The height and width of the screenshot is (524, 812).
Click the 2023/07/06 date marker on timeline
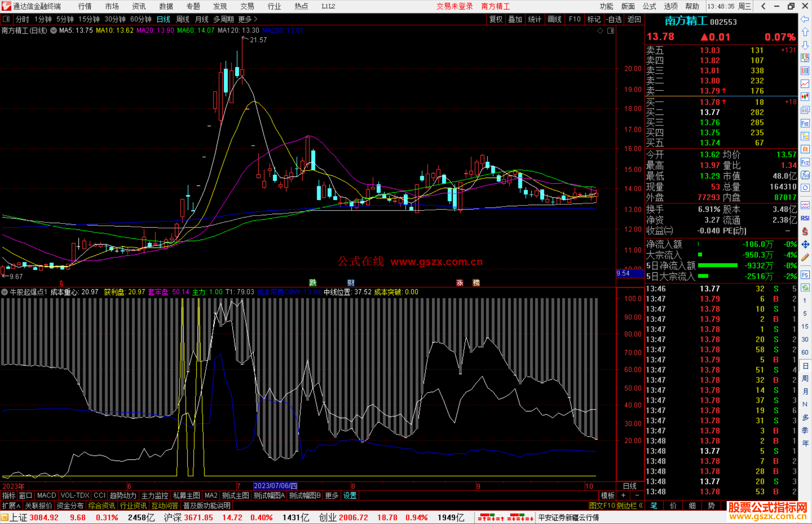(275, 486)
